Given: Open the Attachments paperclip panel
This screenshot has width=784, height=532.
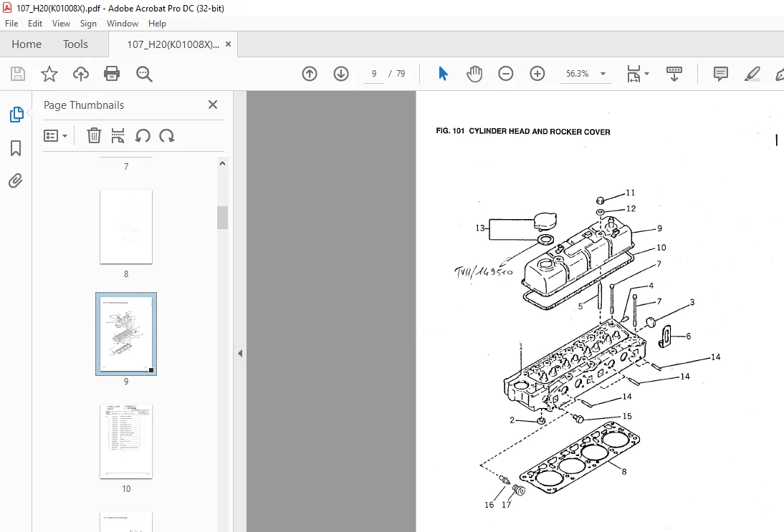Looking at the screenshot, I should coord(16,180).
